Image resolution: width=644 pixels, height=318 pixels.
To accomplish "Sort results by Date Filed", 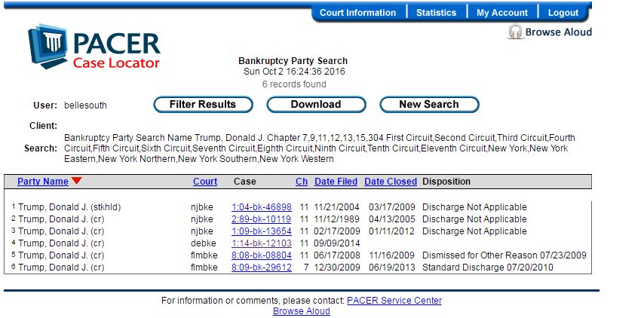I will pyautogui.click(x=336, y=182).
